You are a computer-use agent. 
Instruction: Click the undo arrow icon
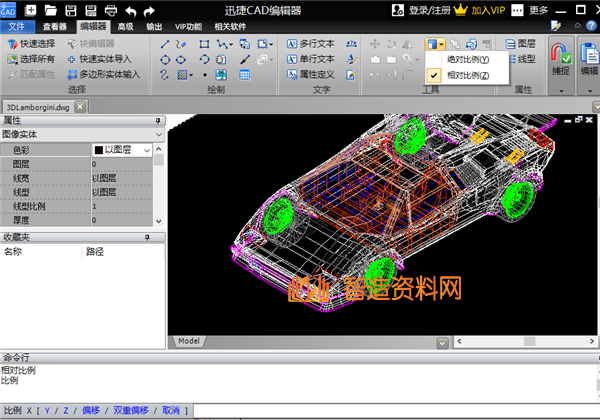pyautogui.click(x=130, y=9)
